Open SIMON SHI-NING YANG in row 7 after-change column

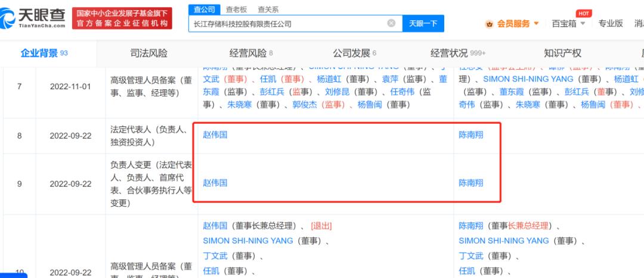(x=528, y=79)
